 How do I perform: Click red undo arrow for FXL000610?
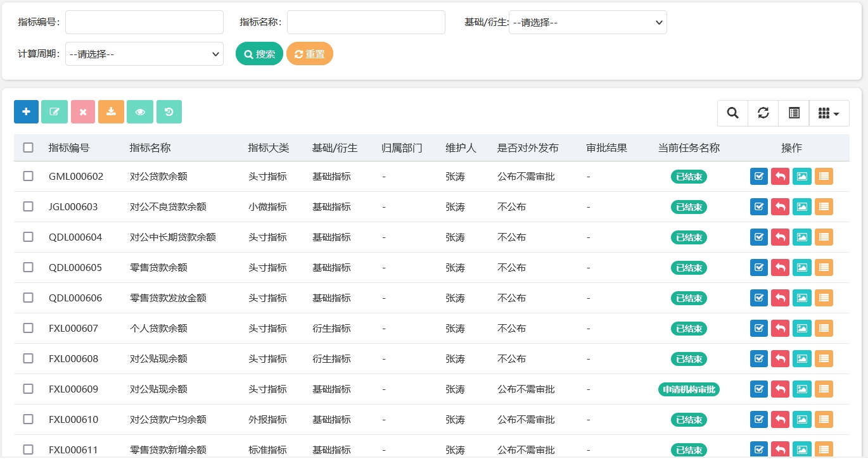(781, 420)
